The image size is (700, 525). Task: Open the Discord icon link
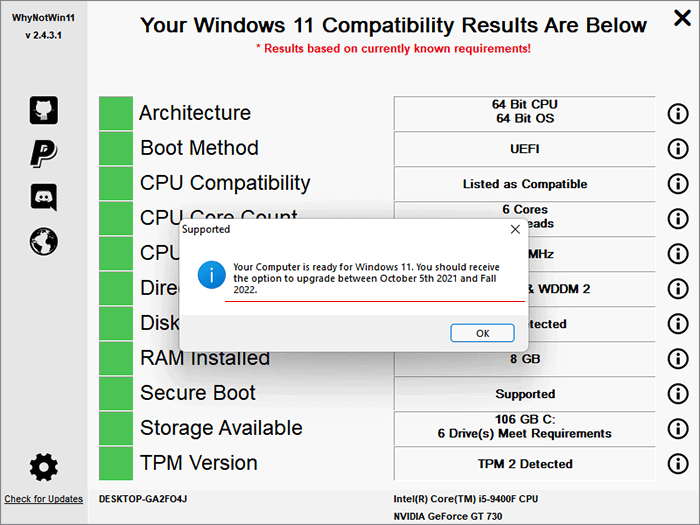coord(44,197)
